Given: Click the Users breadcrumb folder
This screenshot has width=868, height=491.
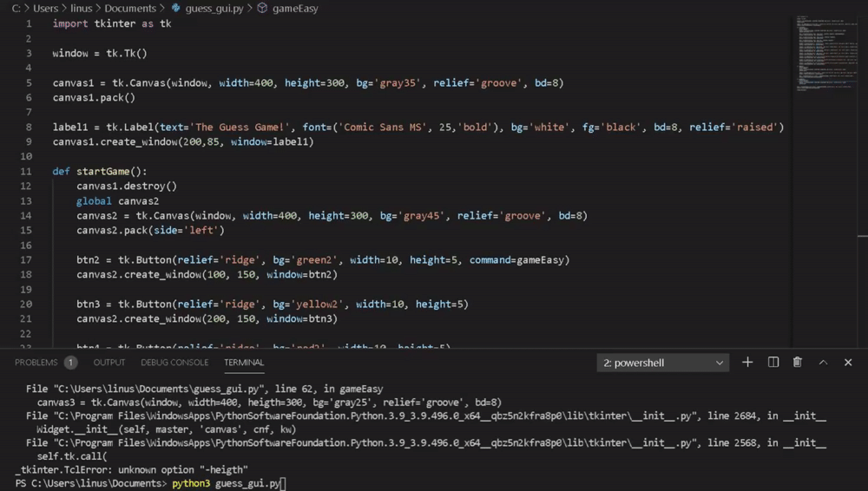Looking at the screenshot, I should coord(45,9).
